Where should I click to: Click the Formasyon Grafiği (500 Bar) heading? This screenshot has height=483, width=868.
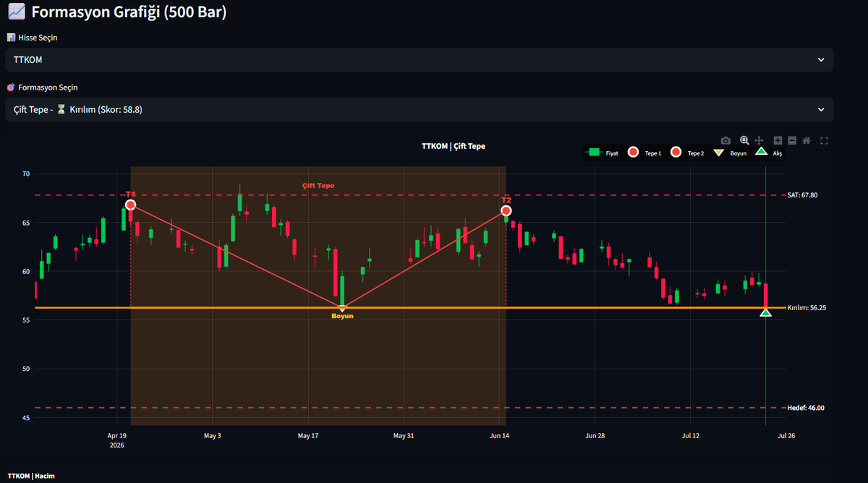pos(129,12)
